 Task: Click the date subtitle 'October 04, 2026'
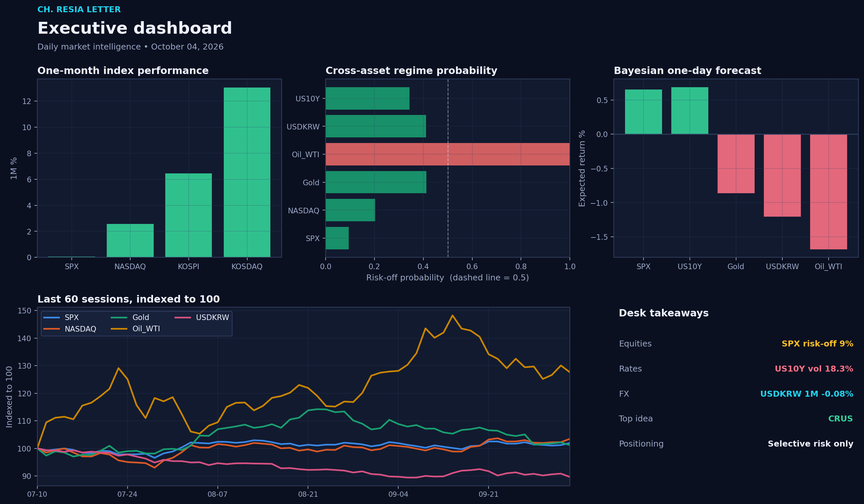[187, 47]
